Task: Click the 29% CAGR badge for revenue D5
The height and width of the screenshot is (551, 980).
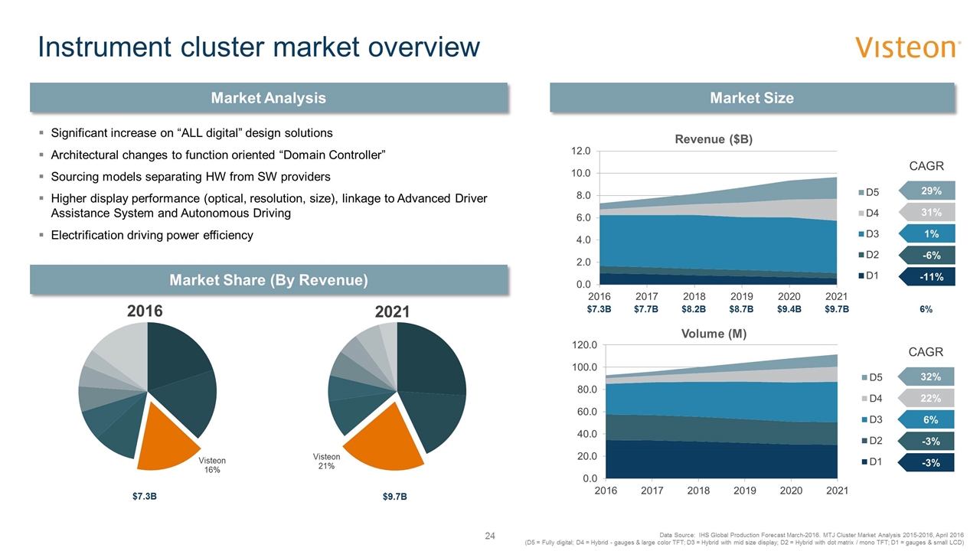Action: (926, 191)
